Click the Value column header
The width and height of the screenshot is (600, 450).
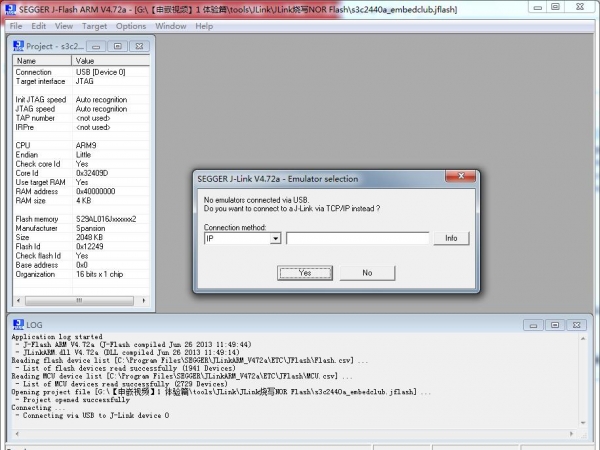[x=110, y=61]
